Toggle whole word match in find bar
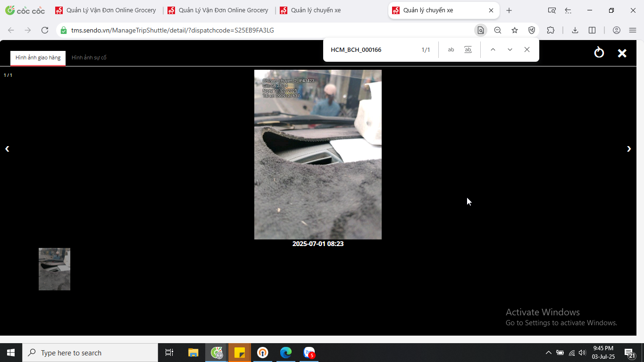644x362 pixels. click(468, 49)
